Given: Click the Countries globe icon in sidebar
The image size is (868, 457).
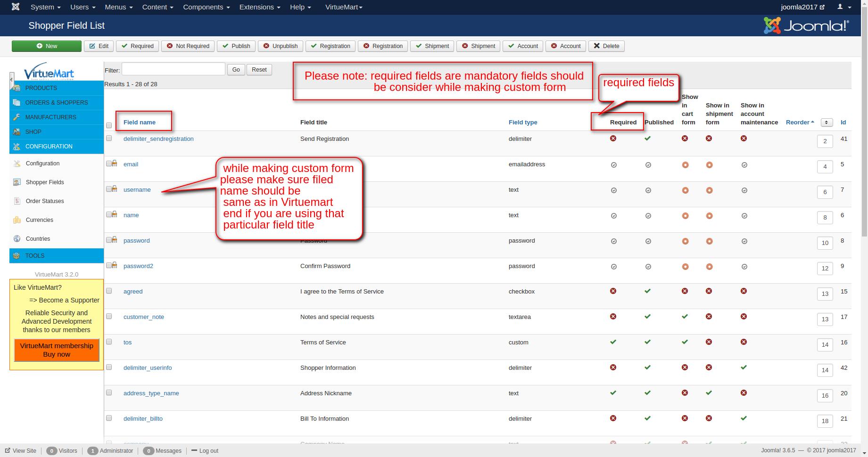Looking at the screenshot, I should 17,239.
